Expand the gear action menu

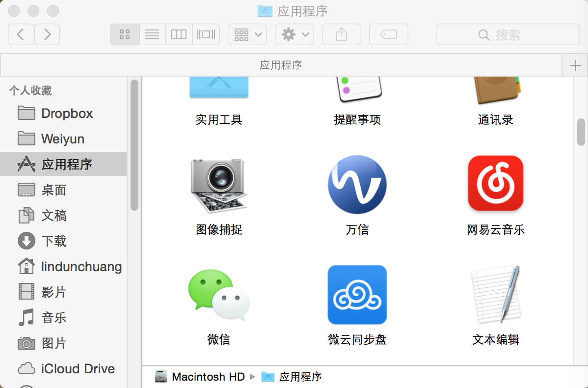pos(294,34)
